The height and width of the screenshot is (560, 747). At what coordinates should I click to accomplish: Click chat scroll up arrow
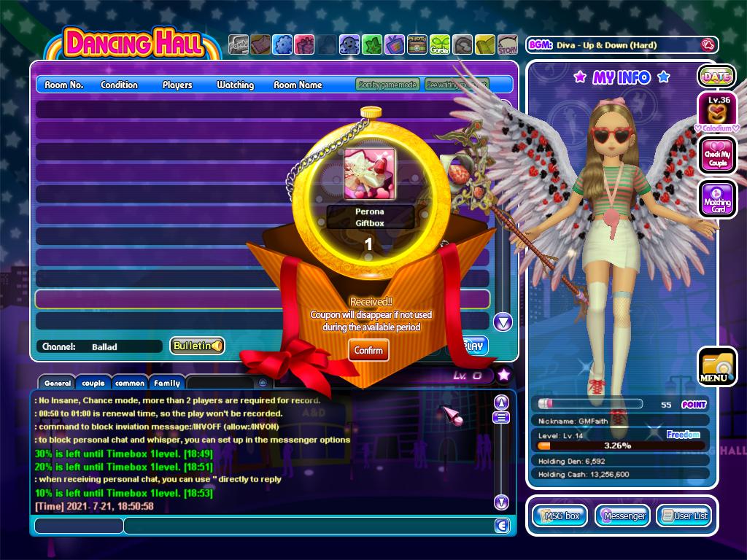tap(501, 402)
